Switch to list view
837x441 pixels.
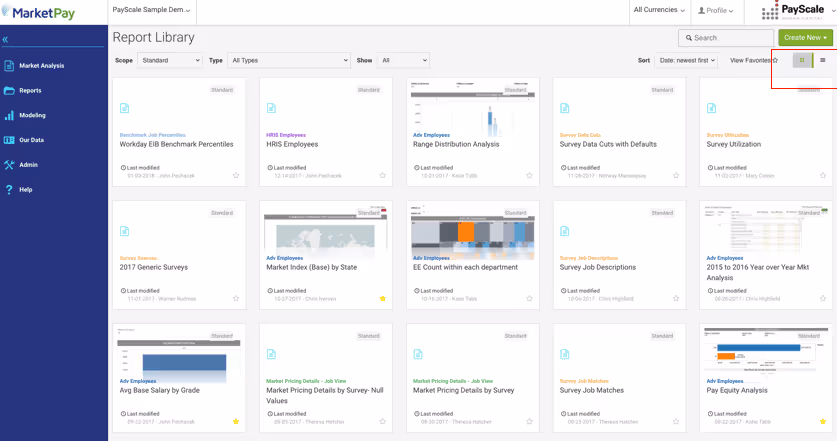pyautogui.click(x=823, y=60)
